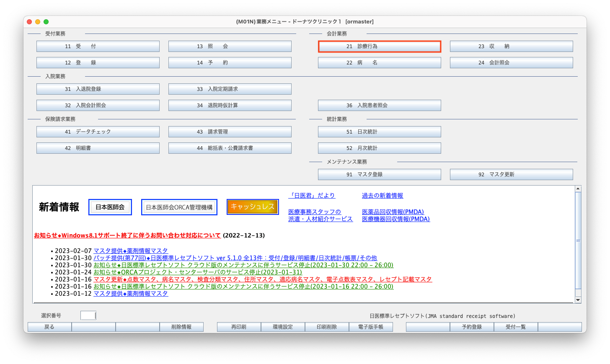Open 36 入院患者照会 button
Viewport: 610px width, 364px height.
click(x=379, y=106)
